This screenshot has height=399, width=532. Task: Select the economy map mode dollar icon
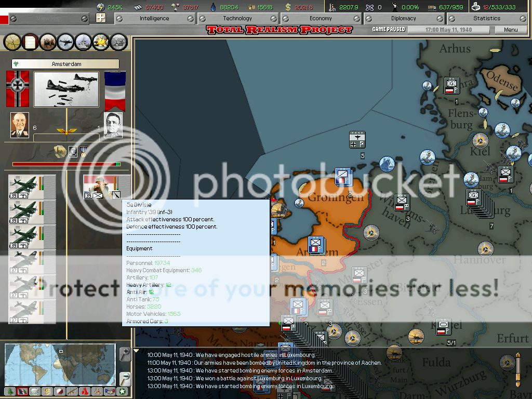(47, 391)
